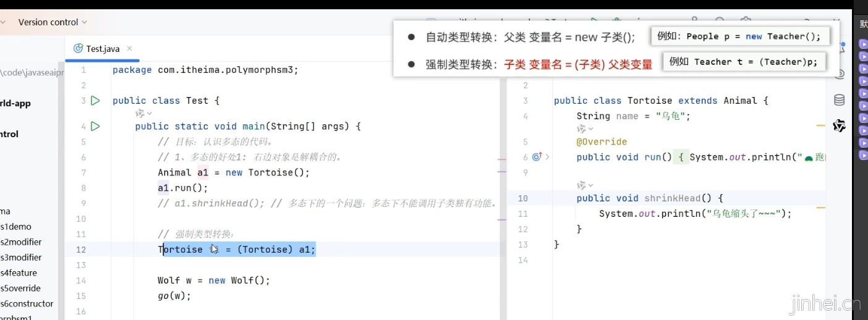This screenshot has width=868, height=320.
Task: Click the Wolf w = new Wolf() line
Action: click(x=214, y=280)
